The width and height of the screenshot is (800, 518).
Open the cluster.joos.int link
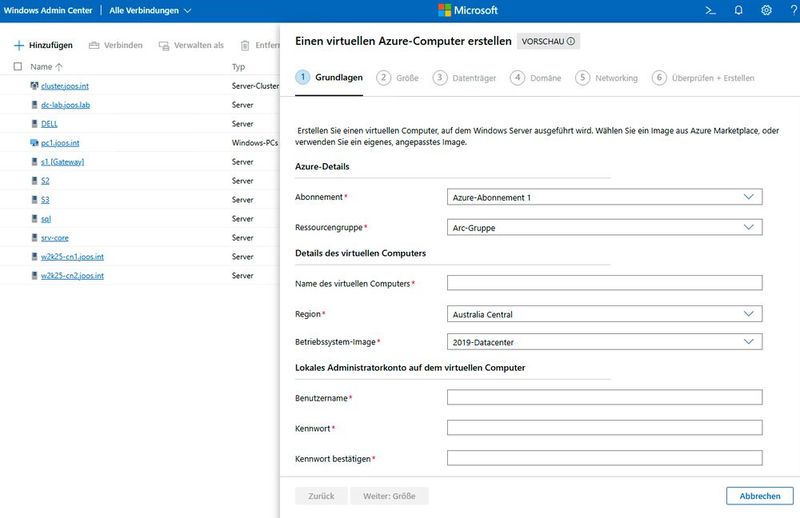coord(65,86)
